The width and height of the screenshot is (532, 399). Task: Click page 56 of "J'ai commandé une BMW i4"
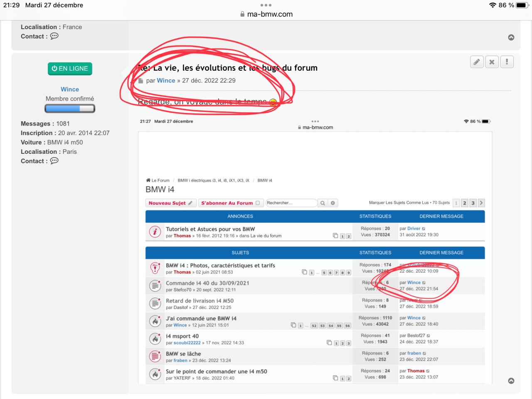[347, 326]
